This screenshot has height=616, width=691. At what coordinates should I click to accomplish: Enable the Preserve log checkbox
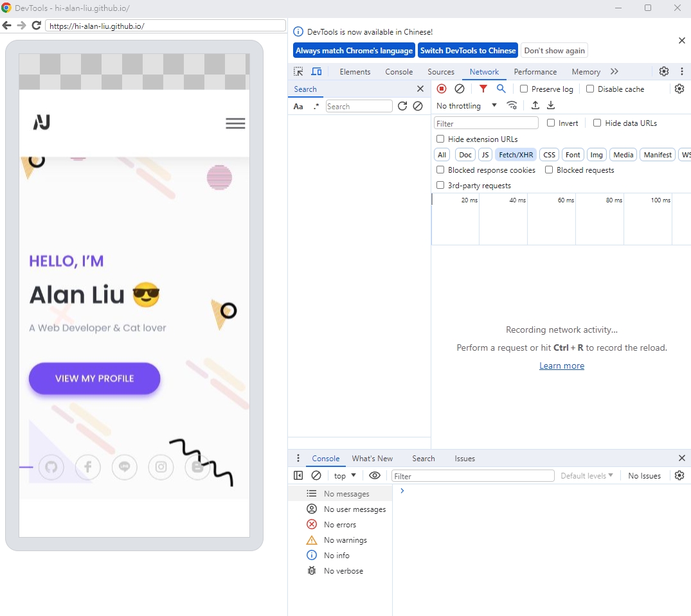pos(524,89)
